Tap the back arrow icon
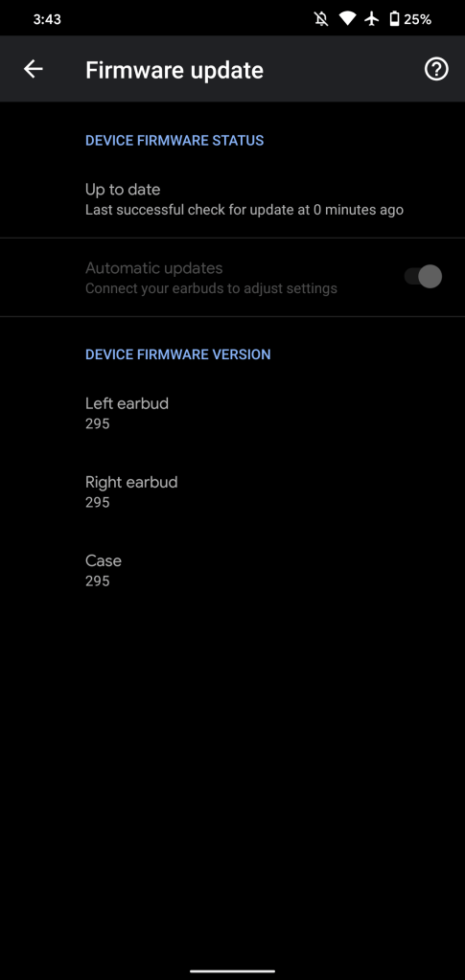The width and height of the screenshot is (465, 980). 34,69
